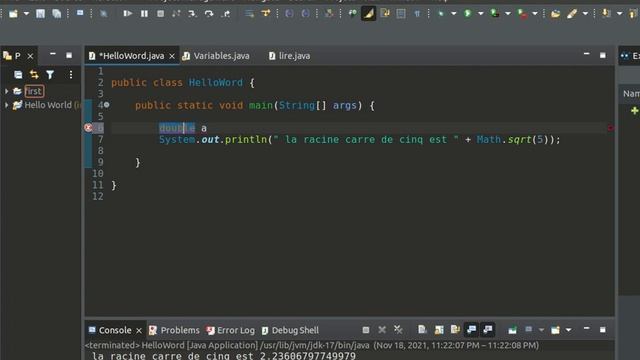Viewport: 640px width, 360px height.
Task: Click the Save All toolbar icon
Action: click(x=56, y=14)
